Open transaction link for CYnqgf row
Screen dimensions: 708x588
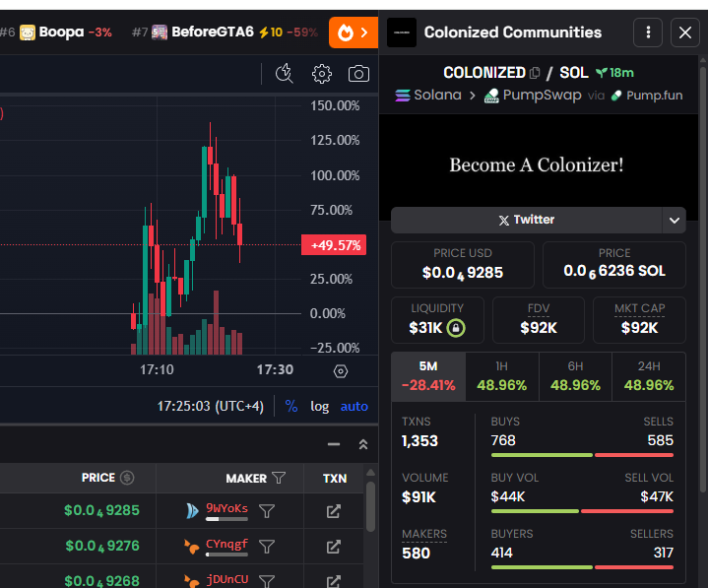point(334,547)
